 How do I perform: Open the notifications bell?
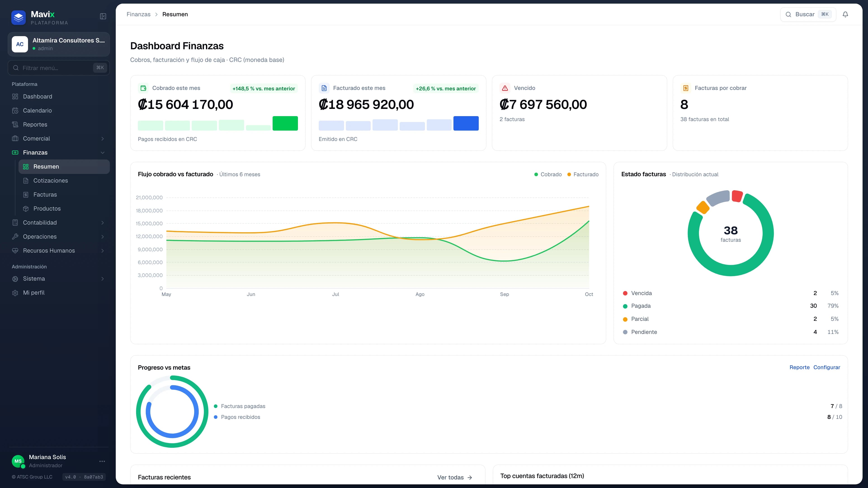pos(845,14)
